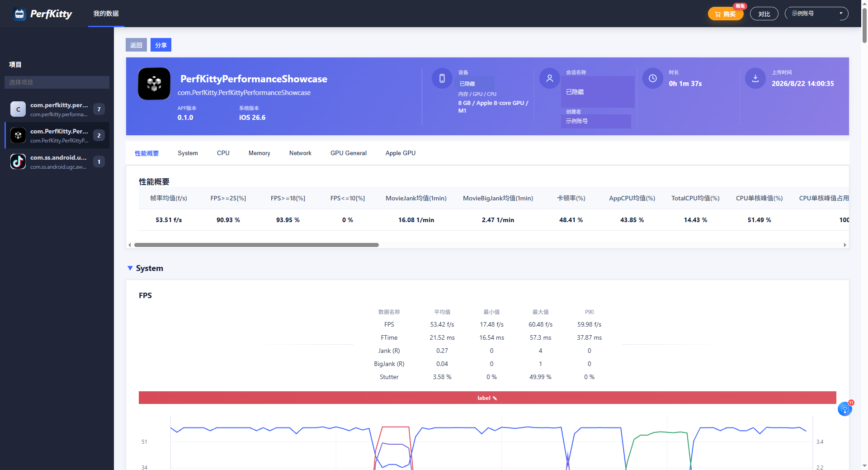Click the 53.51 f/s value

169,220
